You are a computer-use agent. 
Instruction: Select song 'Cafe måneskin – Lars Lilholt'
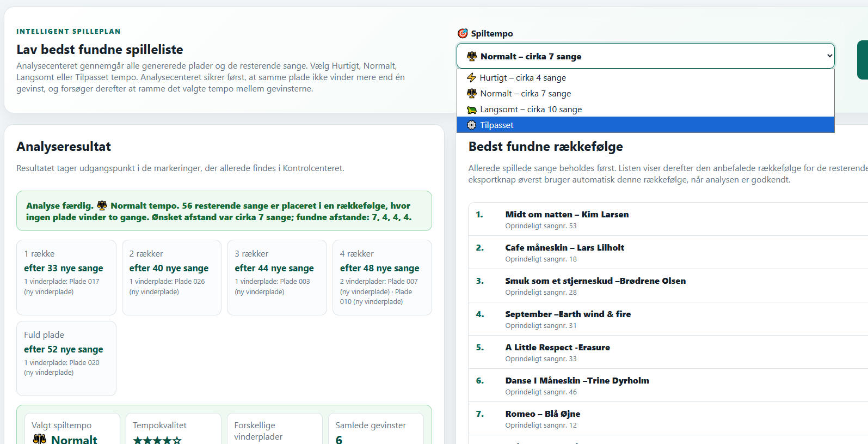click(x=565, y=248)
